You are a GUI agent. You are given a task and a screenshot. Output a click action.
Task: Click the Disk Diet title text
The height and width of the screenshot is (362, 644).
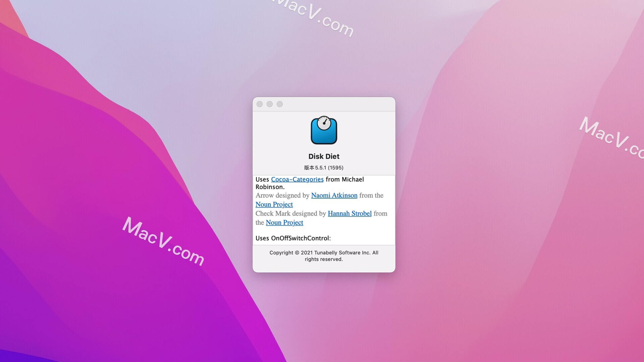point(324,157)
